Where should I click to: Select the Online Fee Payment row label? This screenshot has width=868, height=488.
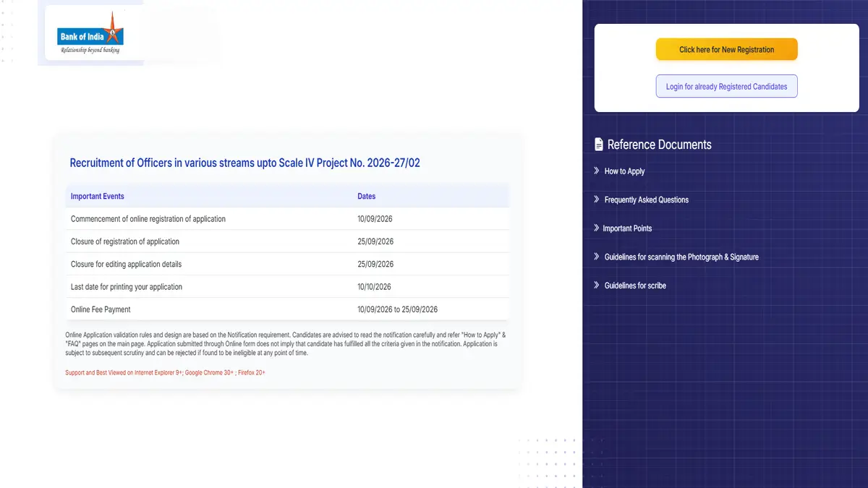(101, 309)
